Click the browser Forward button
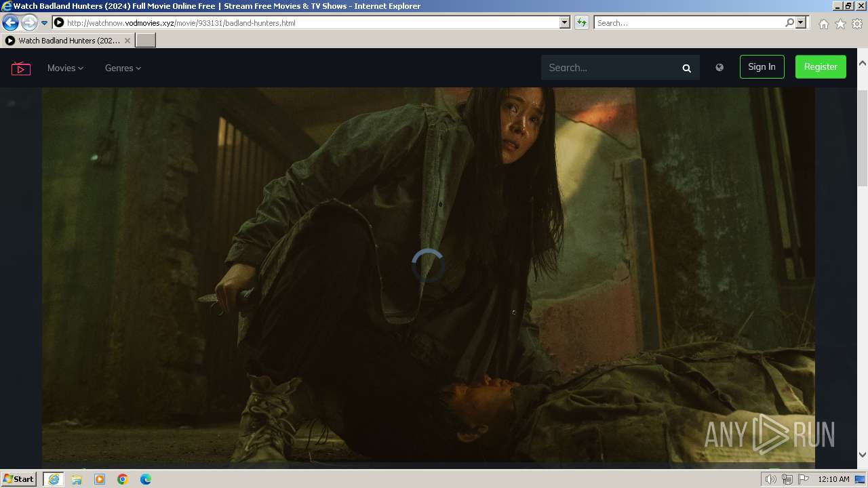 (x=28, y=22)
